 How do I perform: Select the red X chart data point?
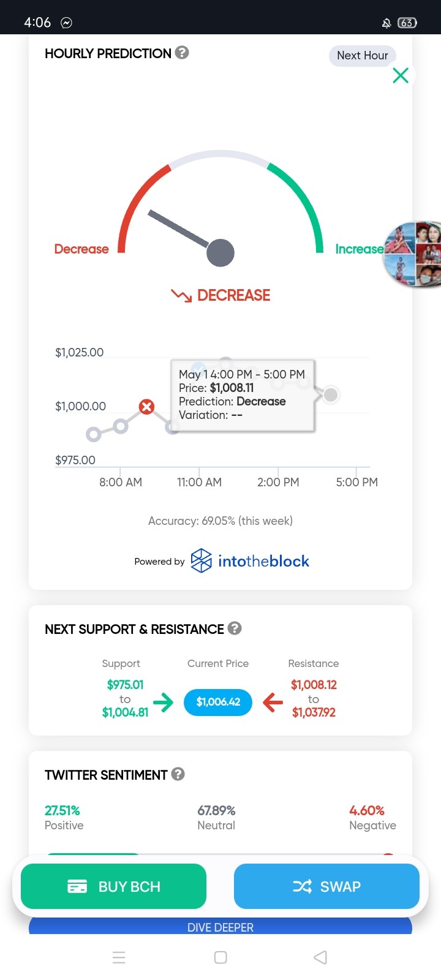point(146,407)
